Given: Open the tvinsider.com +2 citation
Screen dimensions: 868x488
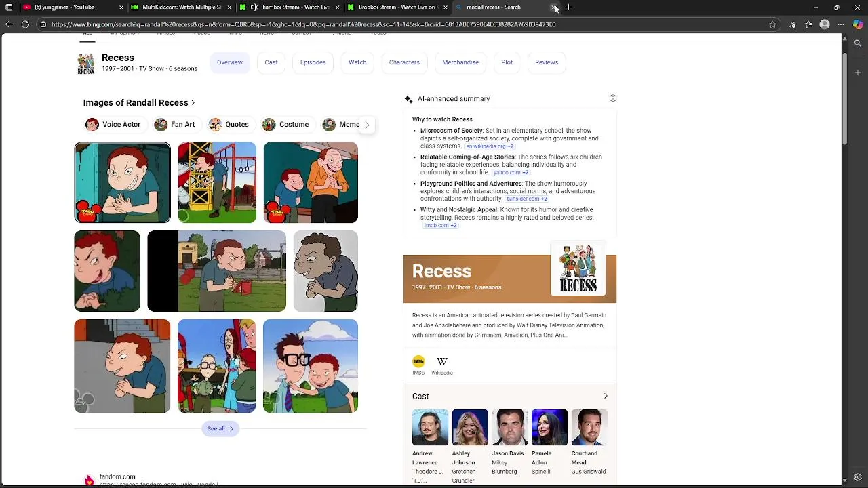Looking at the screenshot, I should (x=527, y=199).
